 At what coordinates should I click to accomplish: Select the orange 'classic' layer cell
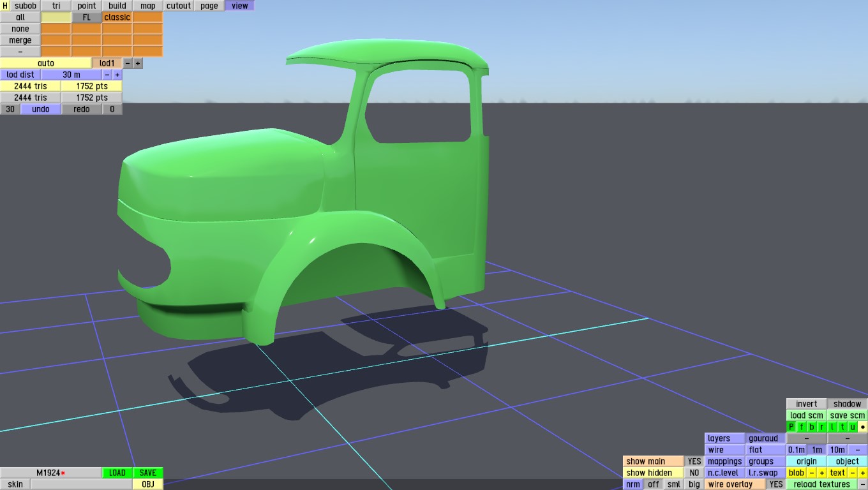[117, 17]
